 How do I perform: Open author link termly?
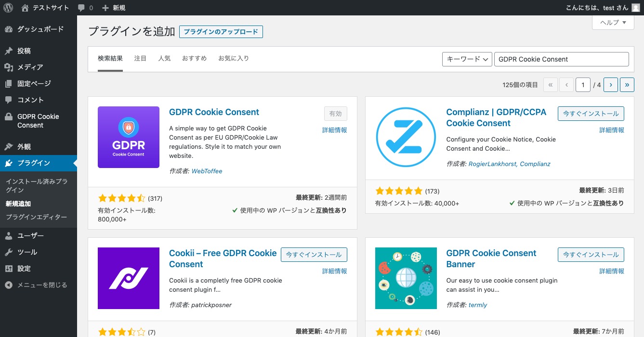(478, 305)
